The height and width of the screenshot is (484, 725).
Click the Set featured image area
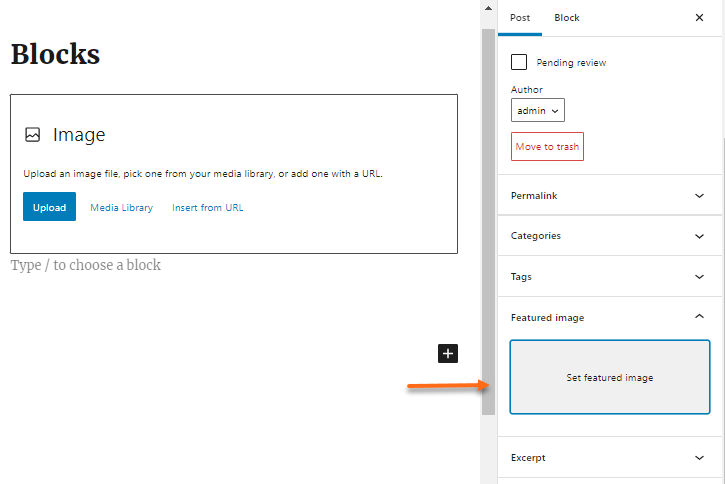[x=609, y=378]
